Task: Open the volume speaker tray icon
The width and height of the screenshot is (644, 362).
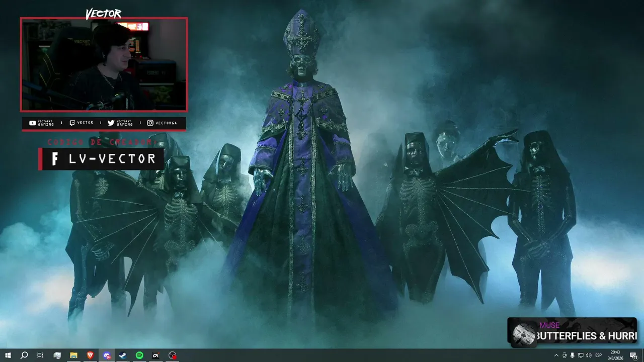Action: (588, 355)
